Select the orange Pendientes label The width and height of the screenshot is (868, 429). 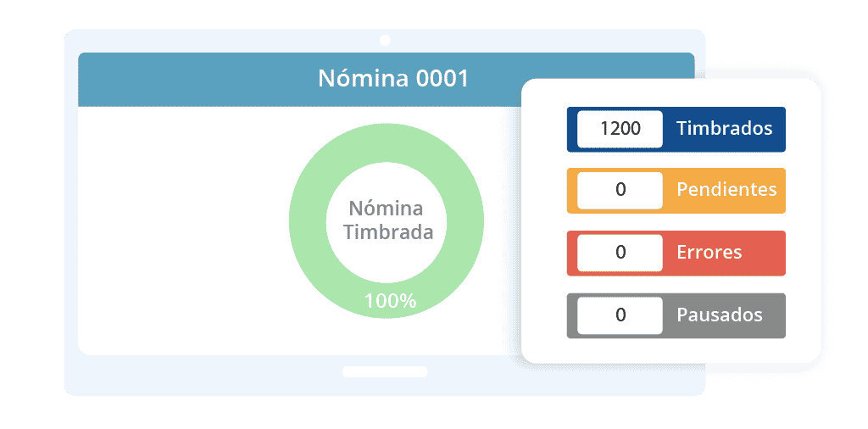coord(726,190)
